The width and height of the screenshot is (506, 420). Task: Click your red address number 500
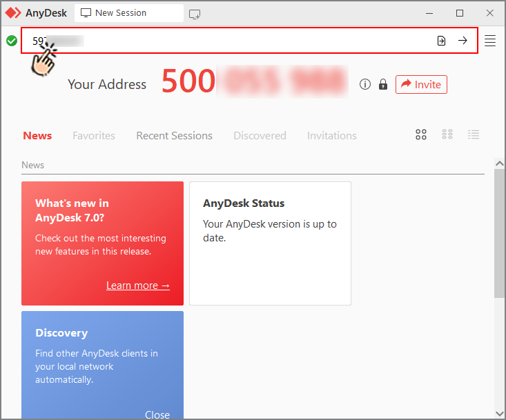point(188,81)
